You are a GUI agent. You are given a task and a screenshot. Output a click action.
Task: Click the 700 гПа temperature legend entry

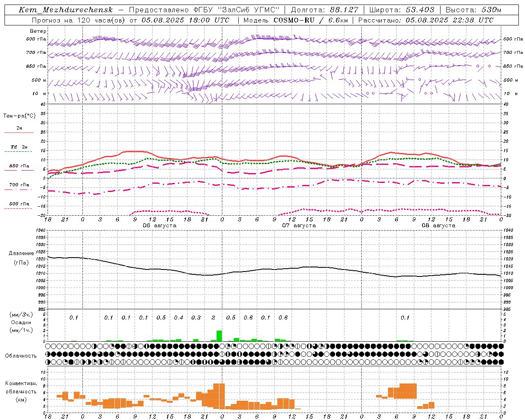[x=19, y=185]
